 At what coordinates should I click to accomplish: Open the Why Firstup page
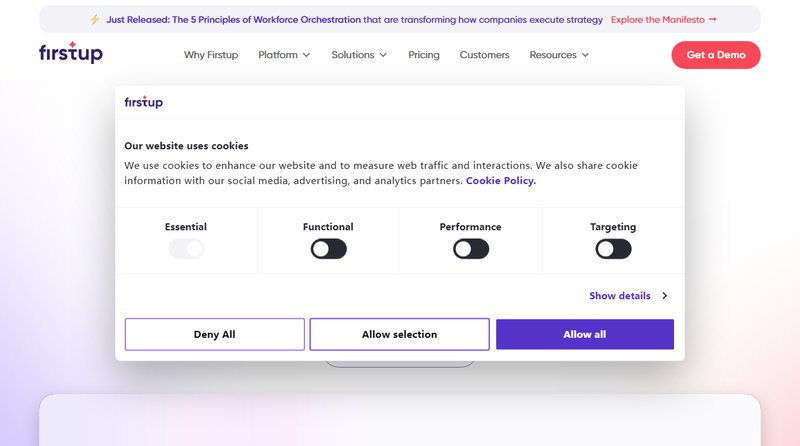click(211, 55)
